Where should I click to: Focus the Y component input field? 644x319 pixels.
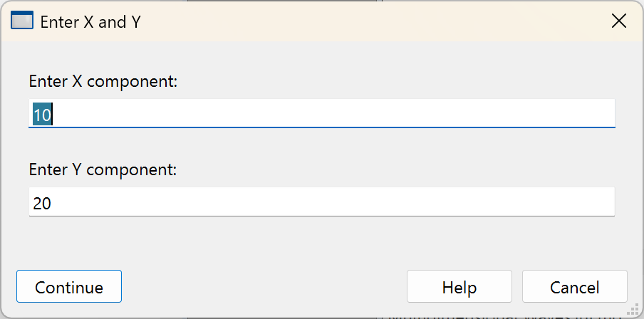[321, 203]
